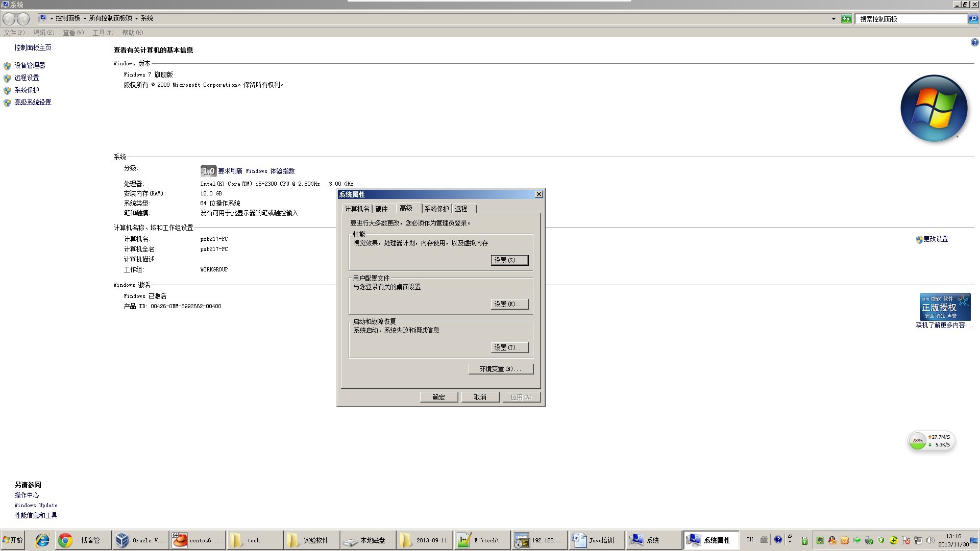Viewport: 980px width, 551px height.
Task: Open Windows Update link
Action: click(x=36, y=505)
